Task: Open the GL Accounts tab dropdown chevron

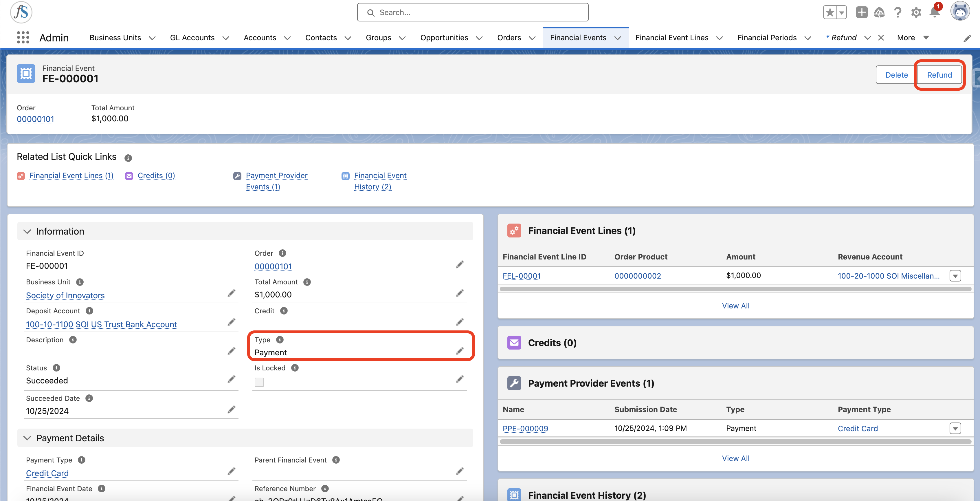Action: coord(225,38)
